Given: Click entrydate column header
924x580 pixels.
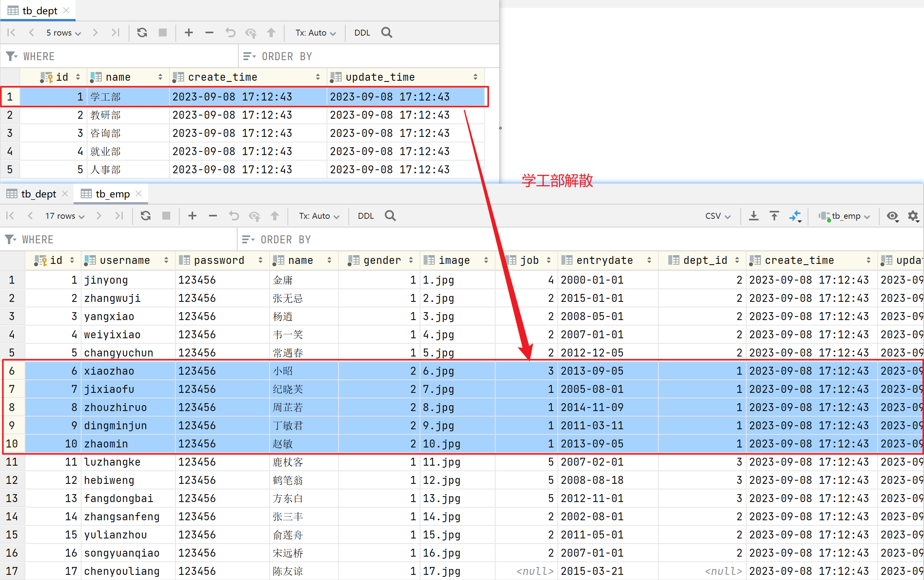Looking at the screenshot, I should (x=608, y=260).
